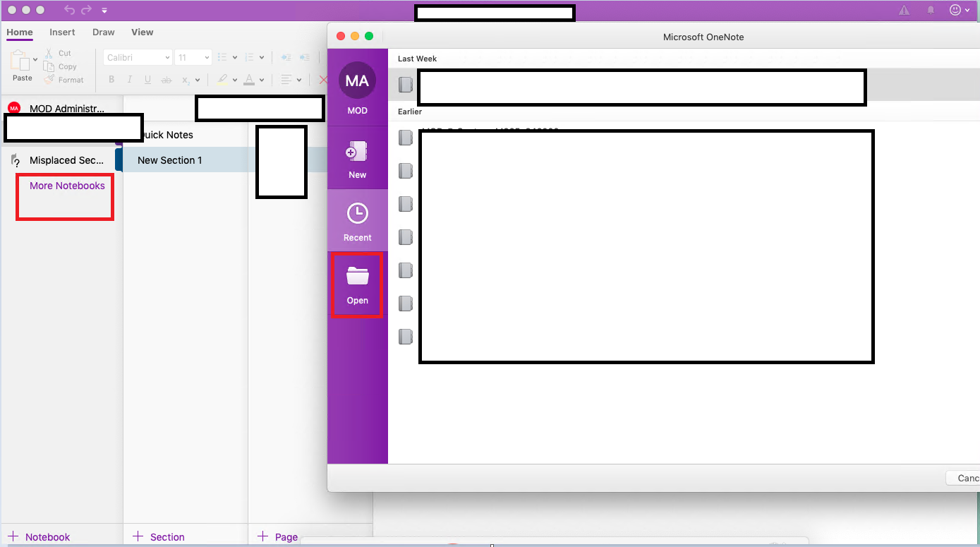Apply the font color A button
Screen dimensions: 980x547
coord(248,80)
